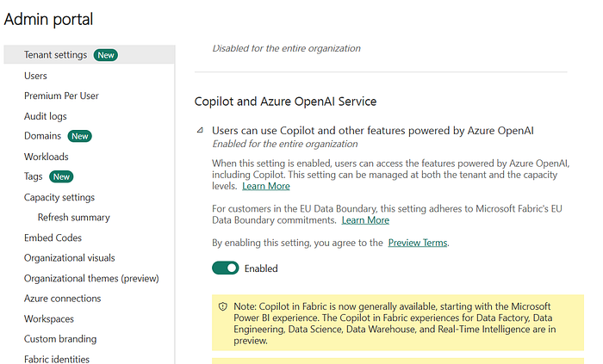Click the setting title about Copilot and Azure OpenAI
This screenshot has height=364, width=603.
tap(373, 131)
